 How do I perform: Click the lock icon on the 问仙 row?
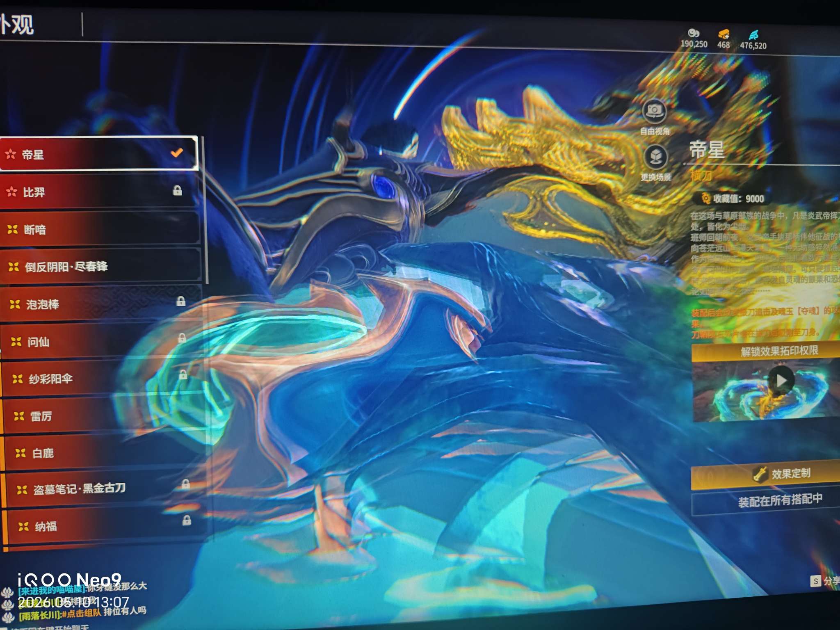coord(182,338)
